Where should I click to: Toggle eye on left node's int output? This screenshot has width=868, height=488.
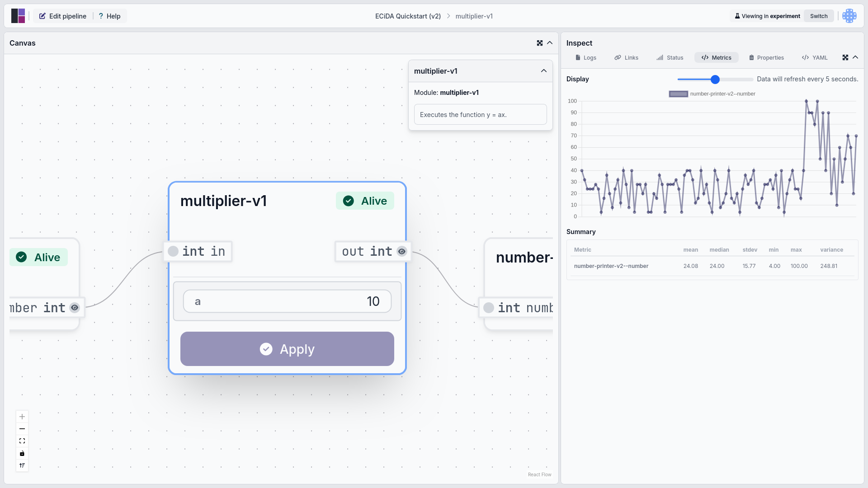(75, 308)
